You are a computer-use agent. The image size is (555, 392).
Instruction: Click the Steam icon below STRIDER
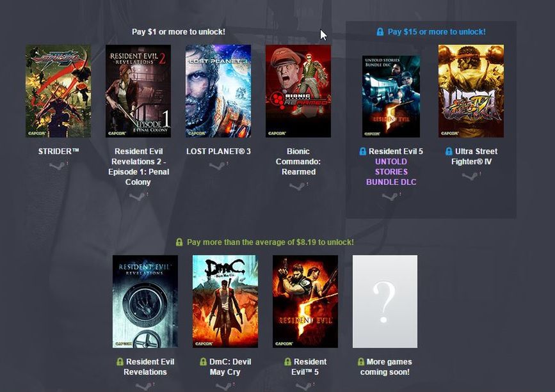(58, 166)
